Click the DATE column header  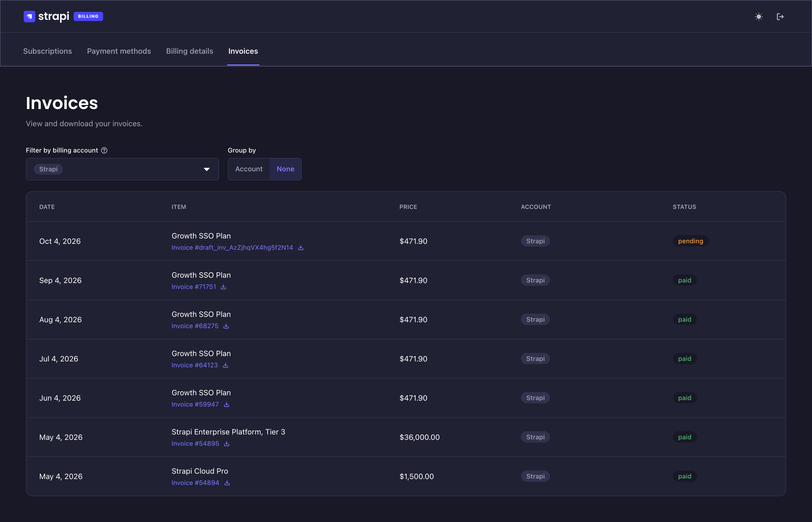tap(47, 207)
